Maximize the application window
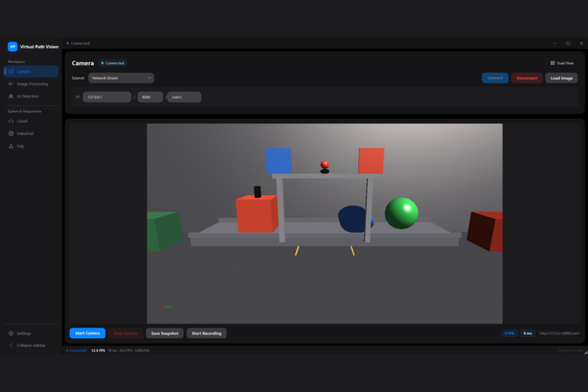The width and height of the screenshot is (588, 392). coord(568,44)
